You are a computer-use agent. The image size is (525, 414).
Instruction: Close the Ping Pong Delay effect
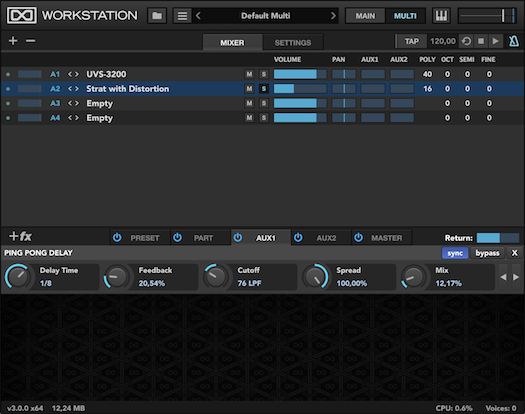515,253
